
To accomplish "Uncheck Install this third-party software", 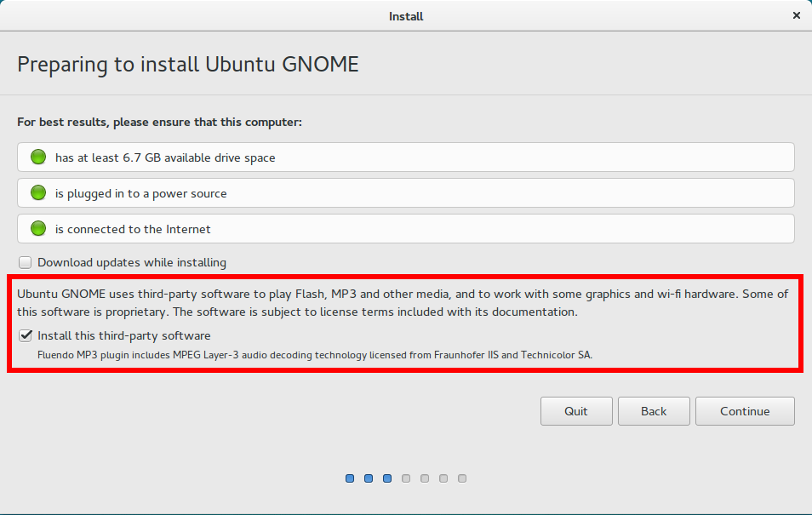I will point(25,335).
